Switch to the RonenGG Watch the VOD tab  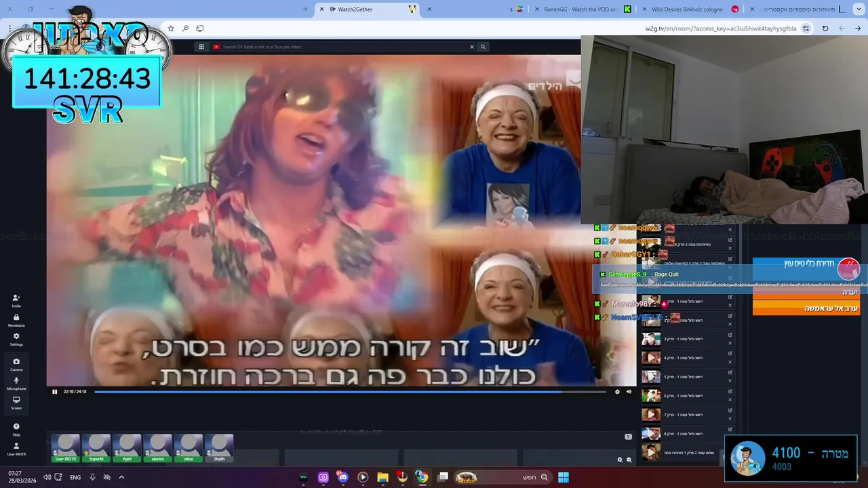coord(581,9)
